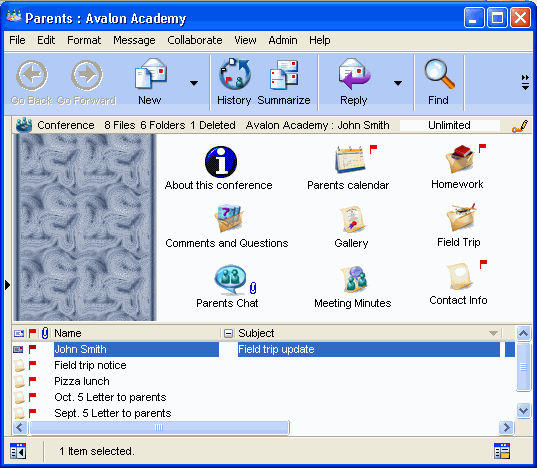Toggle the red flag on Pizza lunch
The width and height of the screenshot is (537, 468).
33,381
